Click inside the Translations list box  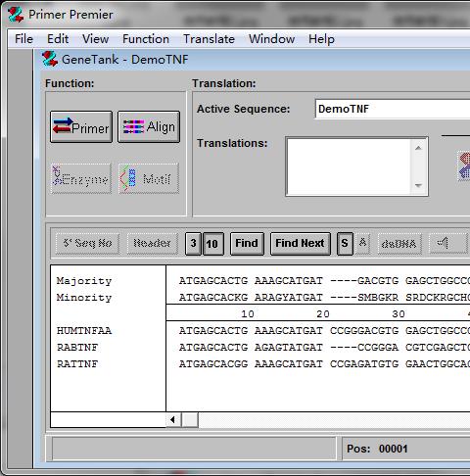pyautogui.click(x=350, y=167)
